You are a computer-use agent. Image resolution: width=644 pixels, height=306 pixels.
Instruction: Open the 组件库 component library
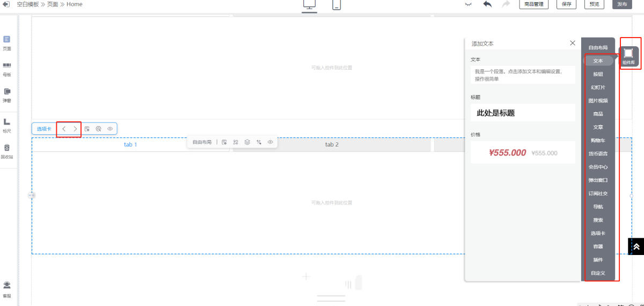point(628,56)
